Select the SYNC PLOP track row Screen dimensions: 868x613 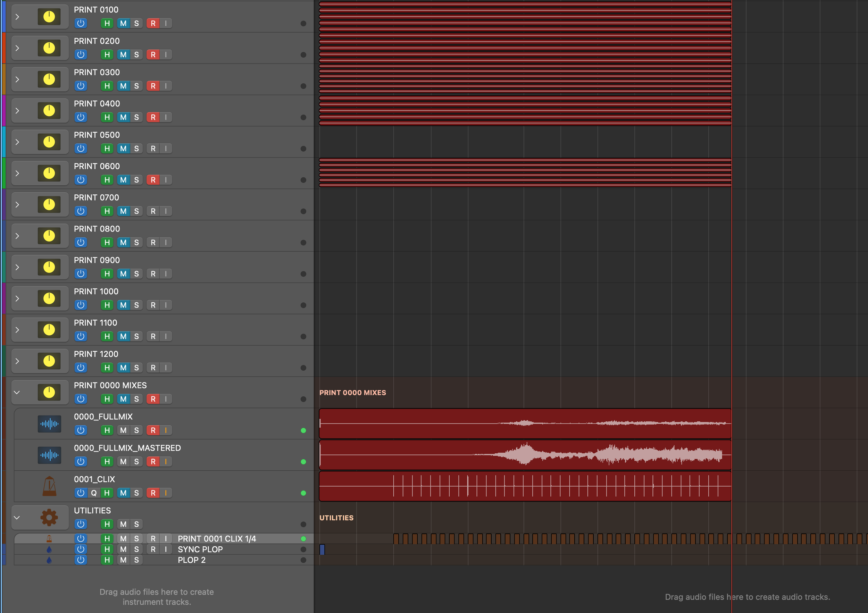coord(200,549)
